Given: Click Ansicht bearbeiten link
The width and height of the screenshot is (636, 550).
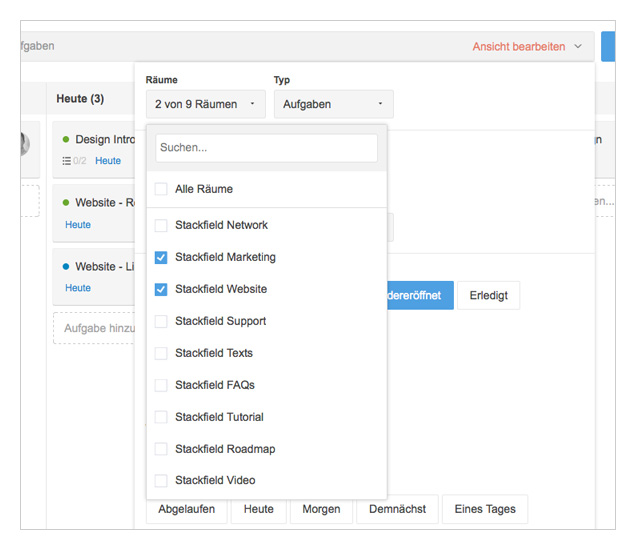Looking at the screenshot, I should tap(518, 47).
